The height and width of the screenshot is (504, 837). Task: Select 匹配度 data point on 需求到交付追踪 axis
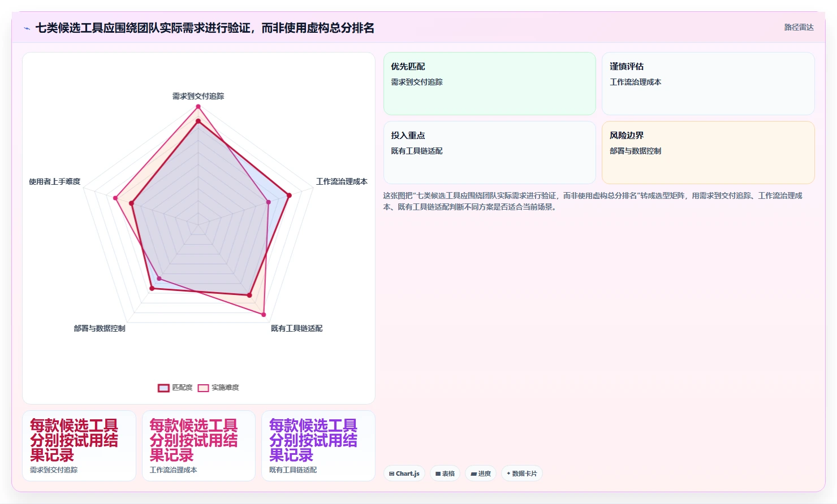(198, 121)
